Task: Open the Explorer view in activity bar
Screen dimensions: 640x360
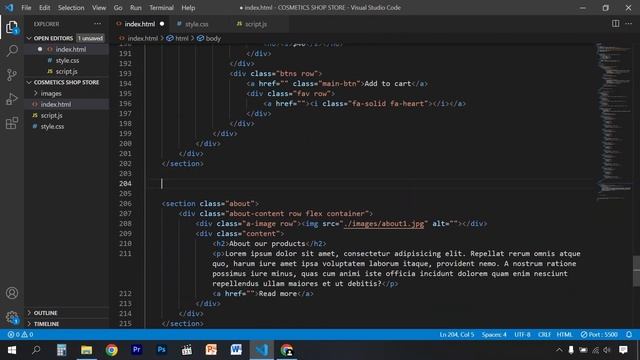Action: tap(12, 28)
